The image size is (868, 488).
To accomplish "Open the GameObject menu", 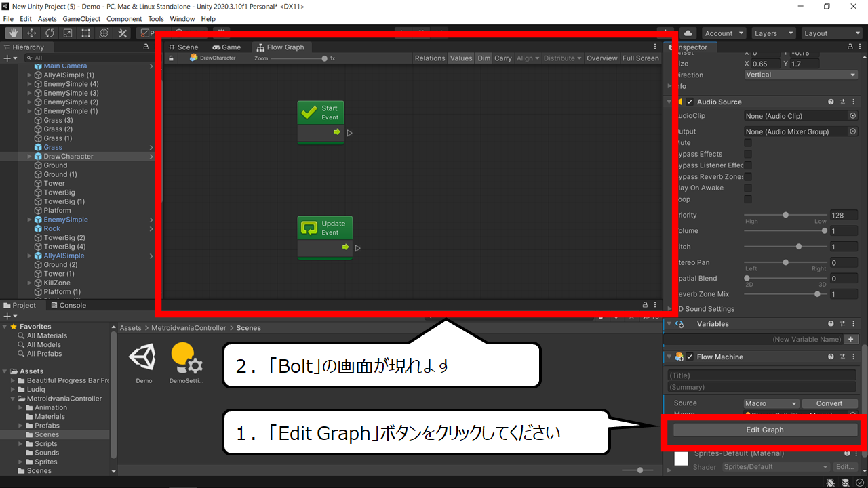I will click(x=82, y=19).
